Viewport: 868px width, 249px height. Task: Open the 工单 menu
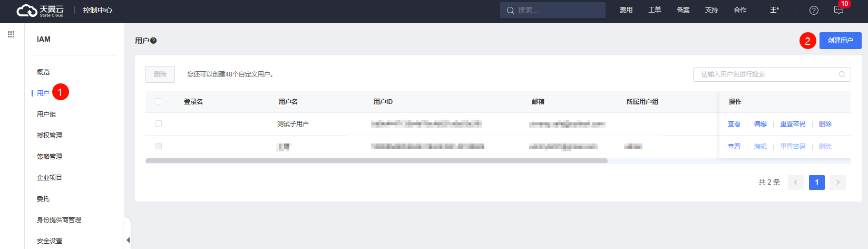tap(655, 10)
